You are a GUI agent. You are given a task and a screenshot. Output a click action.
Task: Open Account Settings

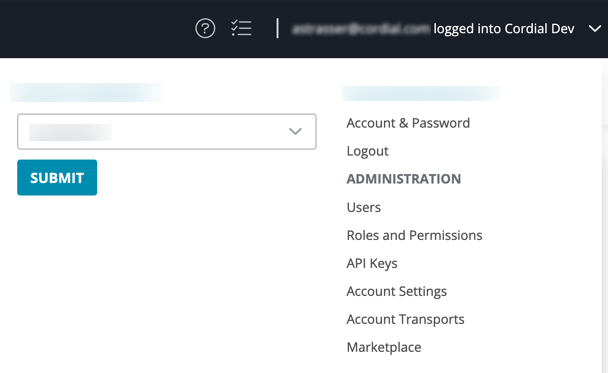[x=396, y=292]
